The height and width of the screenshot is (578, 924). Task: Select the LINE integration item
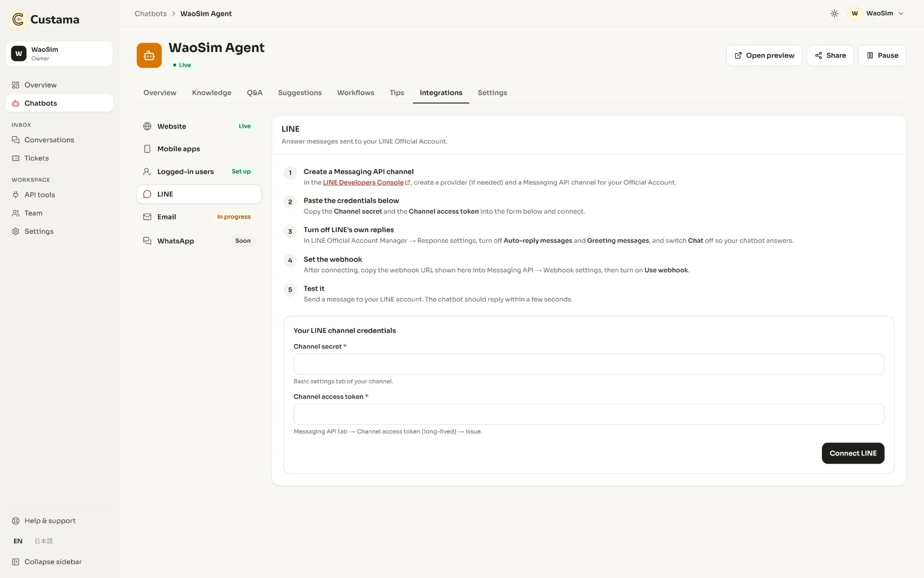(x=199, y=194)
